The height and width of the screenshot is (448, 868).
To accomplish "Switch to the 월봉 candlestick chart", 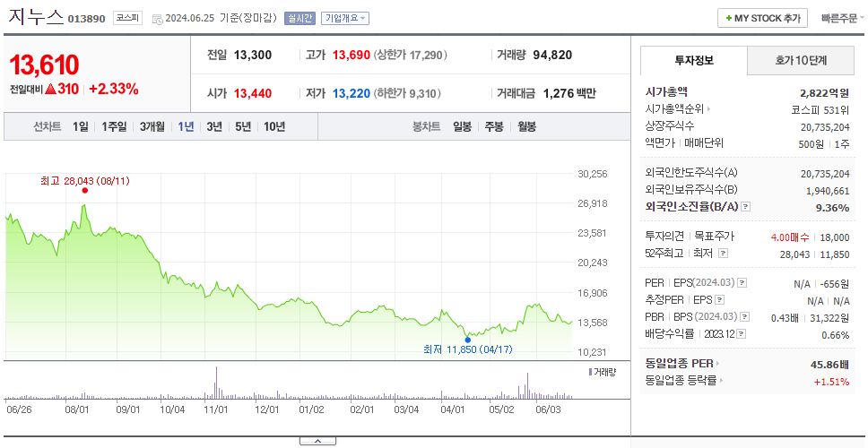I will [x=527, y=126].
